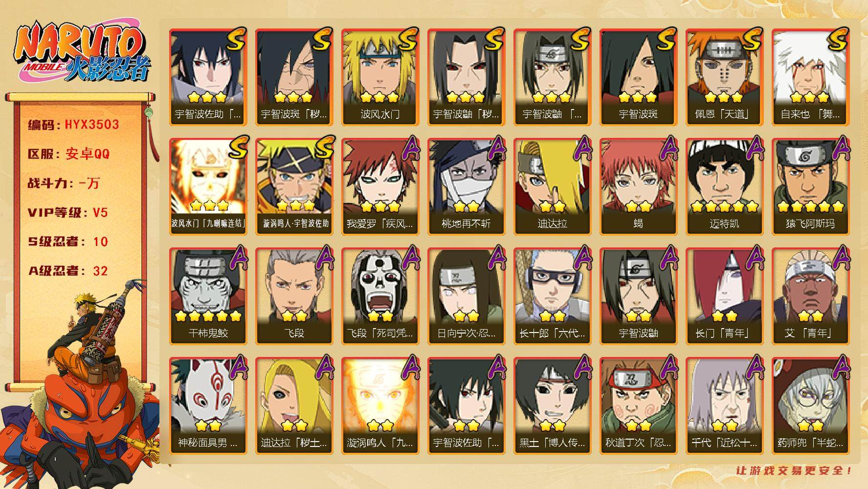The height and width of the screenshot is (489, 868).
Task: Open the 干柿鬼鲛 ninja card
Action: tap(208, 296)
